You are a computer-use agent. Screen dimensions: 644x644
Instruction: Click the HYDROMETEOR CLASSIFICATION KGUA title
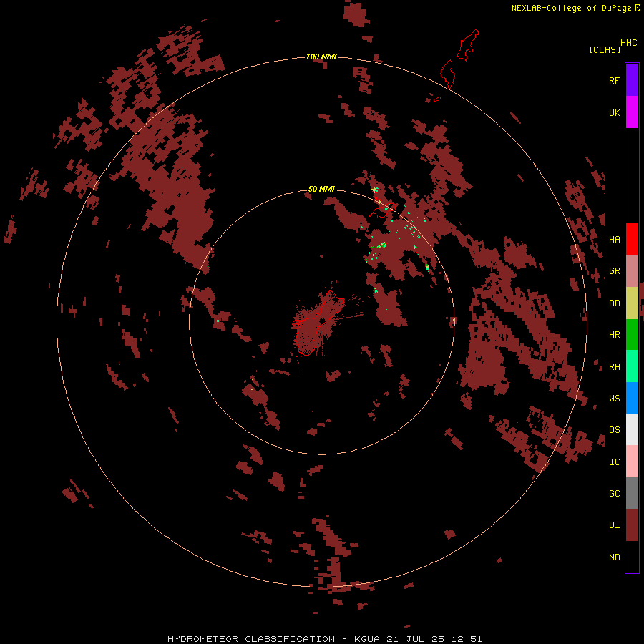pyautogui.click(x=324, y=639)
